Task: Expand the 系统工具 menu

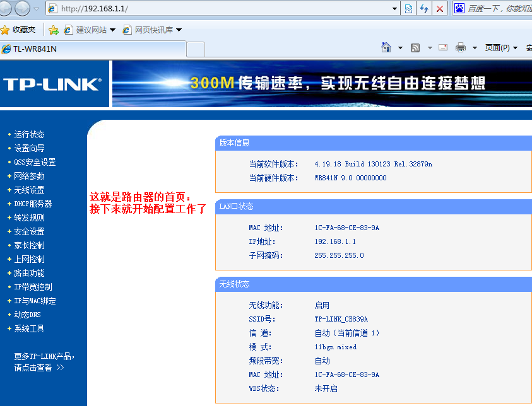Action: pyautogui.click(x=29, y=329)
